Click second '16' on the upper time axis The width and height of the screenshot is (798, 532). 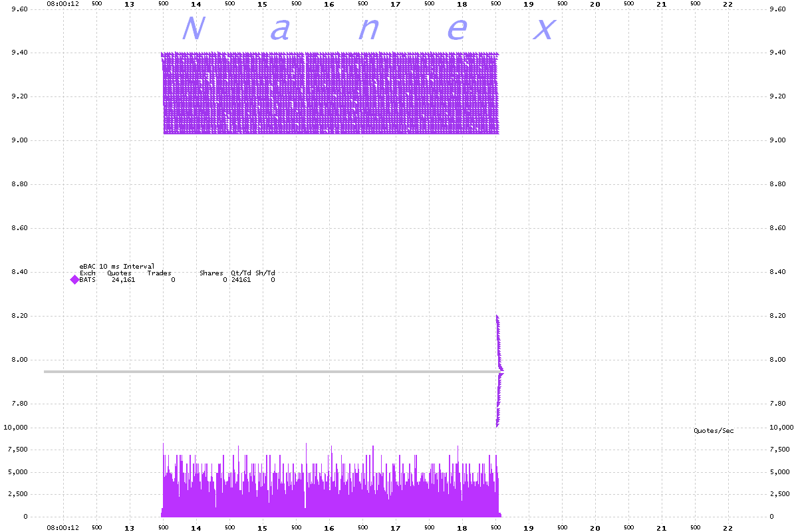(x=329, y=4)
